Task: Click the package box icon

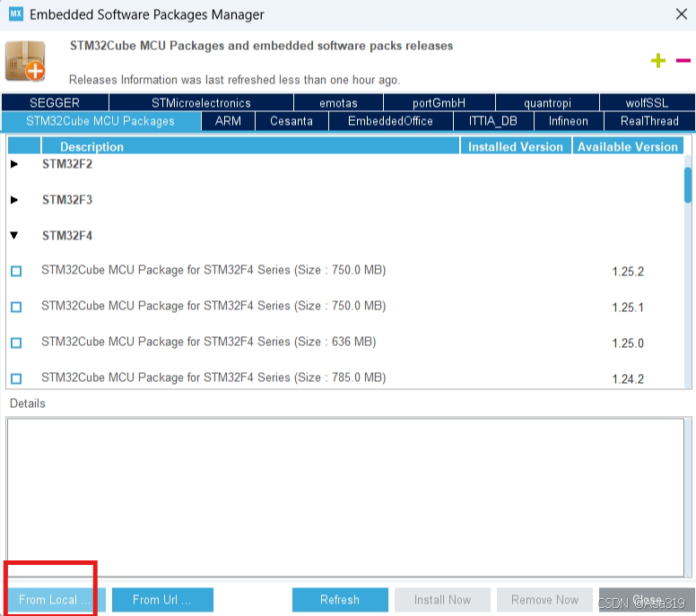Action: (x=26, y=61)
